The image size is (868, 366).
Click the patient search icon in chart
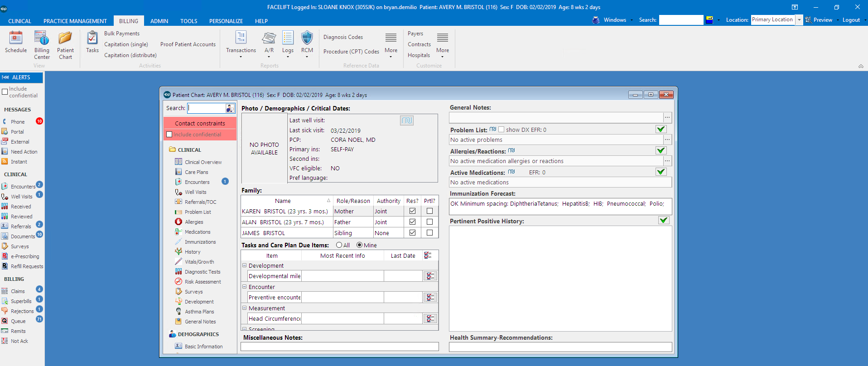230,108
